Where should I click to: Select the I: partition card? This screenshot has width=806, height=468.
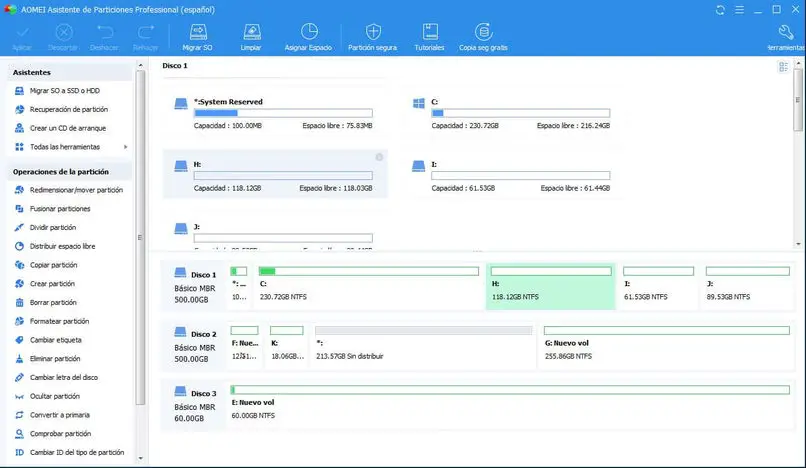[512, 174]
